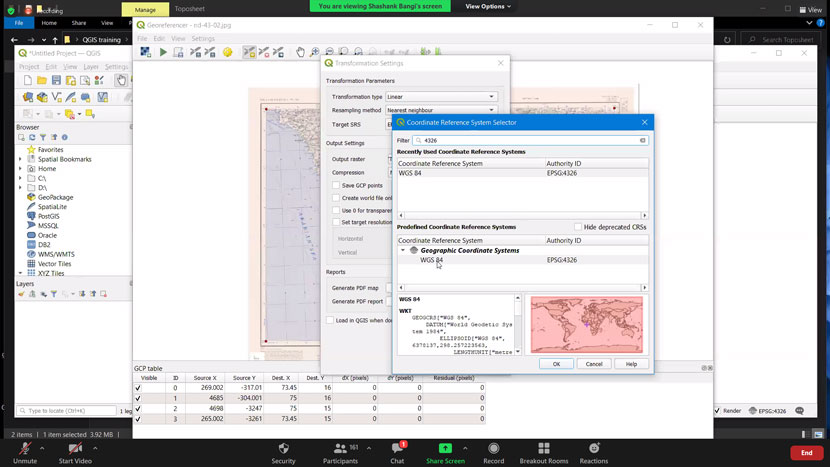Open Style Manager icon in QGIS toolbar
This screenshot has height=467, width=830.
tap(99, 80)
